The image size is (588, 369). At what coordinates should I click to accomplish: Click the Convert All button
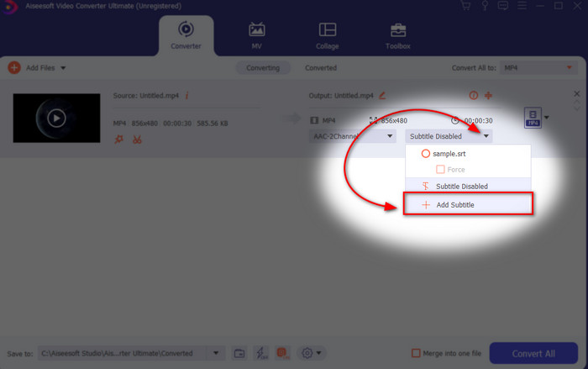point(533,353)
